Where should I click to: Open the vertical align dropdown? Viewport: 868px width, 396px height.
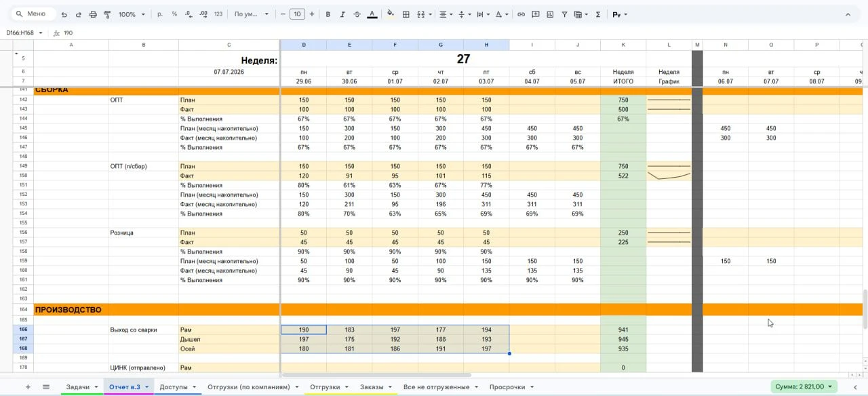click(465, 14)
